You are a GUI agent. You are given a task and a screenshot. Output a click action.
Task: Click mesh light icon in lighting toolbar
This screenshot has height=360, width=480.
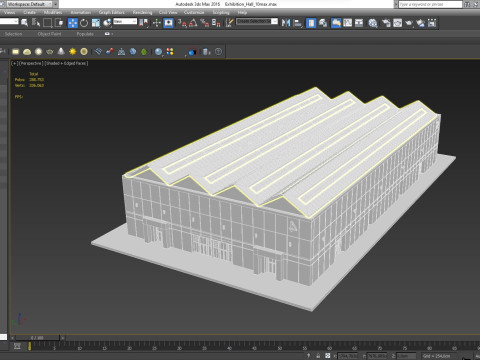point(50,52)
